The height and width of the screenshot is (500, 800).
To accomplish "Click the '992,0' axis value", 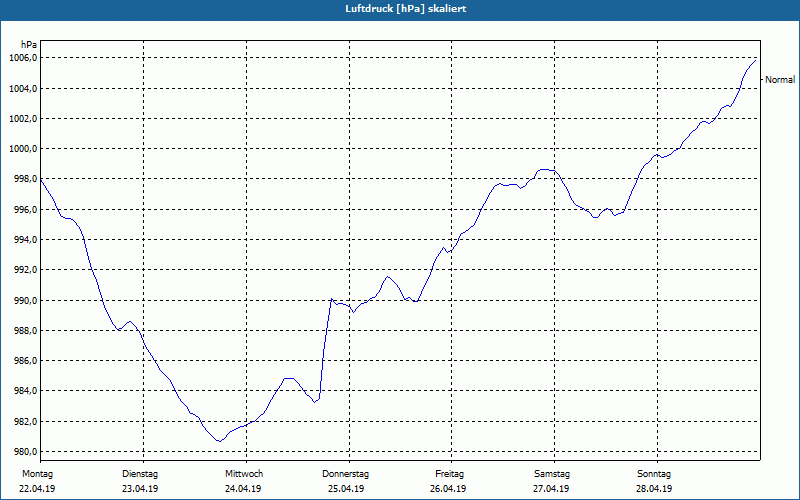I will coord(25,270).
